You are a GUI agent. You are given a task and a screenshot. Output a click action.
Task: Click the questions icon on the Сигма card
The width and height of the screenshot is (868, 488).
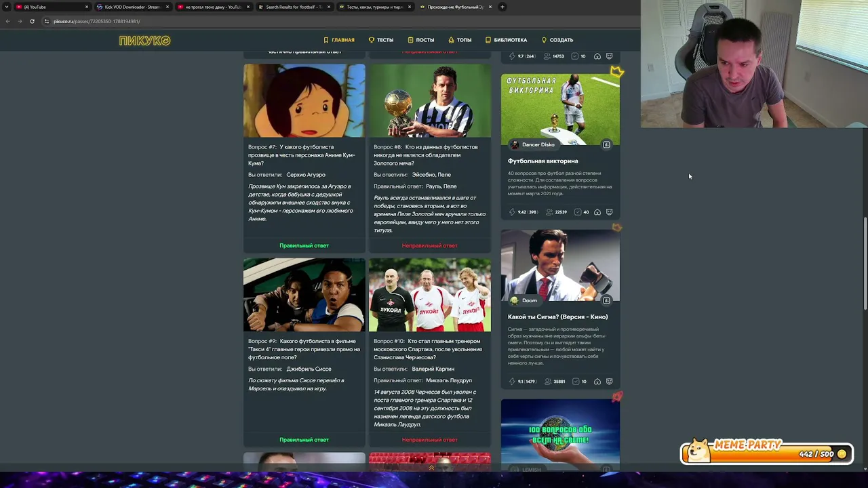[x=576, y=382]
